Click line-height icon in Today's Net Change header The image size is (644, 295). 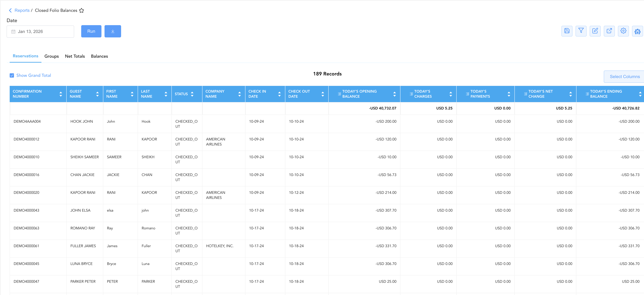point(526,94)
